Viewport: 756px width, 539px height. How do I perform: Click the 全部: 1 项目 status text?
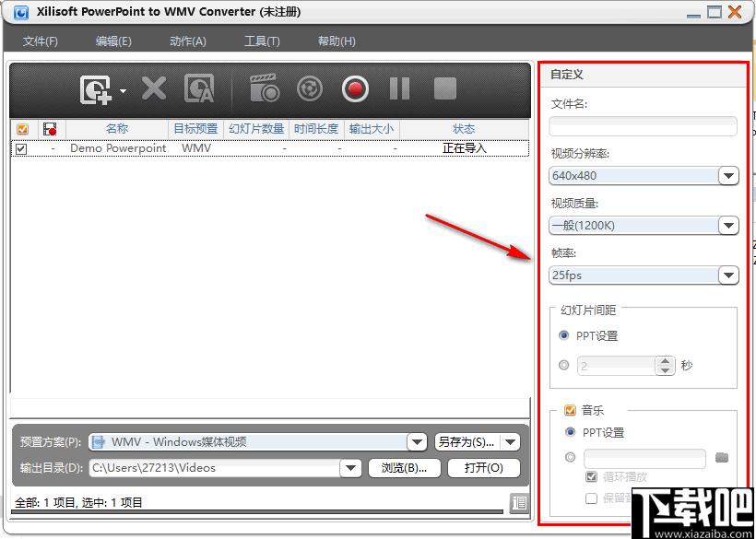(45, 503)
